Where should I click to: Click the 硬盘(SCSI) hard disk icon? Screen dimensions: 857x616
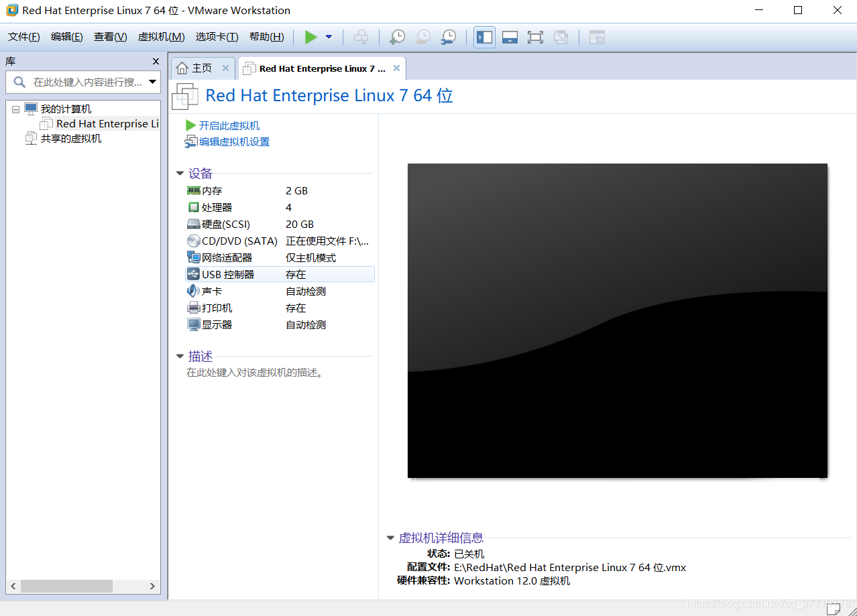click(194, 224)
